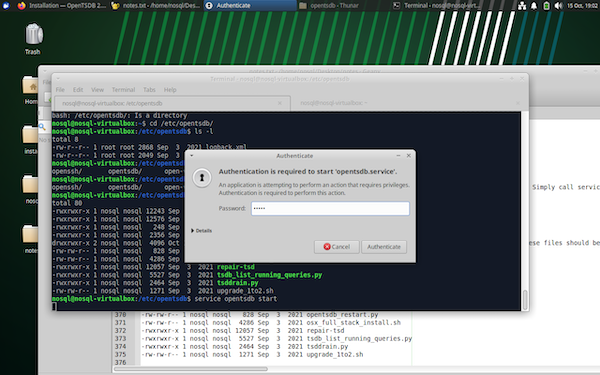Switch to Firefox OpenTSDB Installation taskbar item
Viewport: 600px width, 375px height.
(62, 5)
